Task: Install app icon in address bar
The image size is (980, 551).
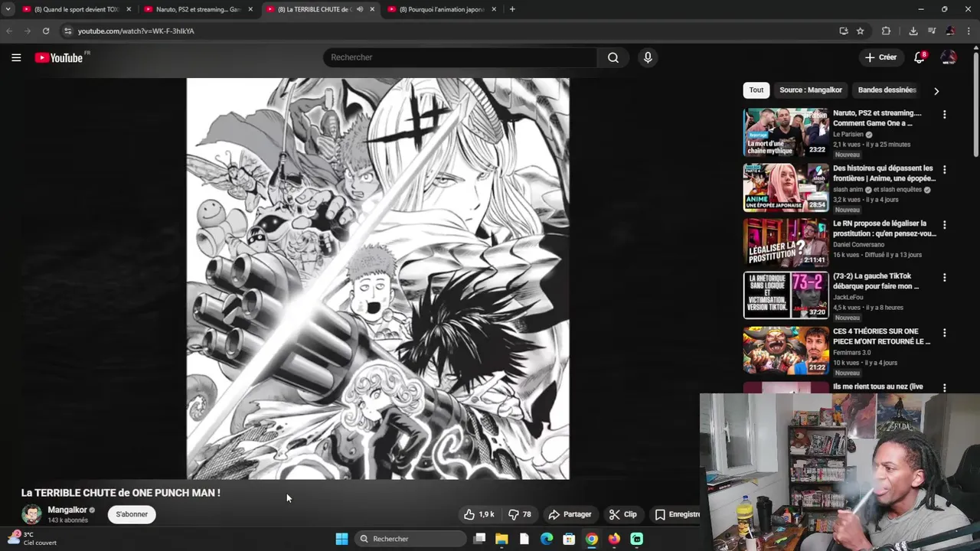Action: (844, 31)
